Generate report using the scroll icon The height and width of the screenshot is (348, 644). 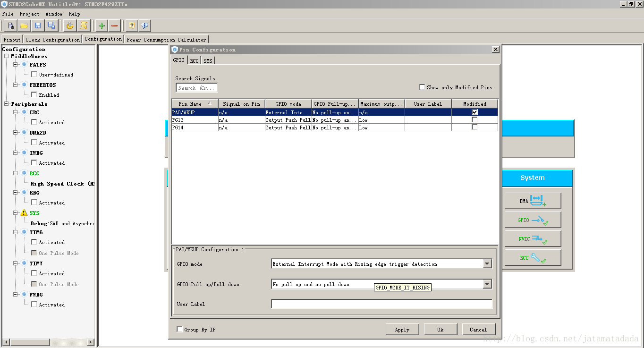pos(84,25)
